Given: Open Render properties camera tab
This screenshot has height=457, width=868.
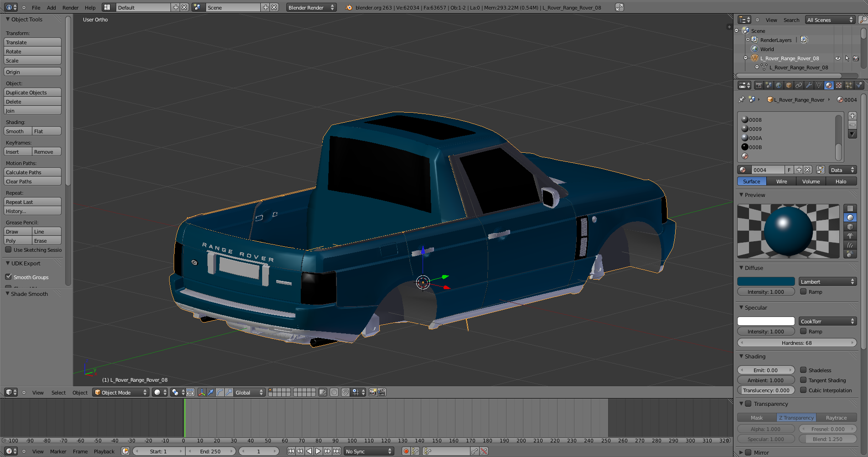Looking at the screenshot, I should (x=759, y=85).
